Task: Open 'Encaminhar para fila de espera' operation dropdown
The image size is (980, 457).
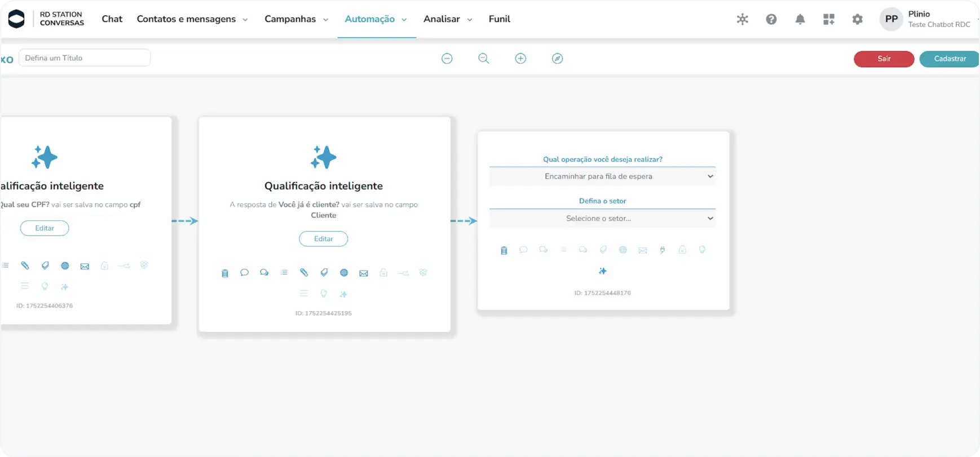Action: pyautogui.click(x=602, y=176)
